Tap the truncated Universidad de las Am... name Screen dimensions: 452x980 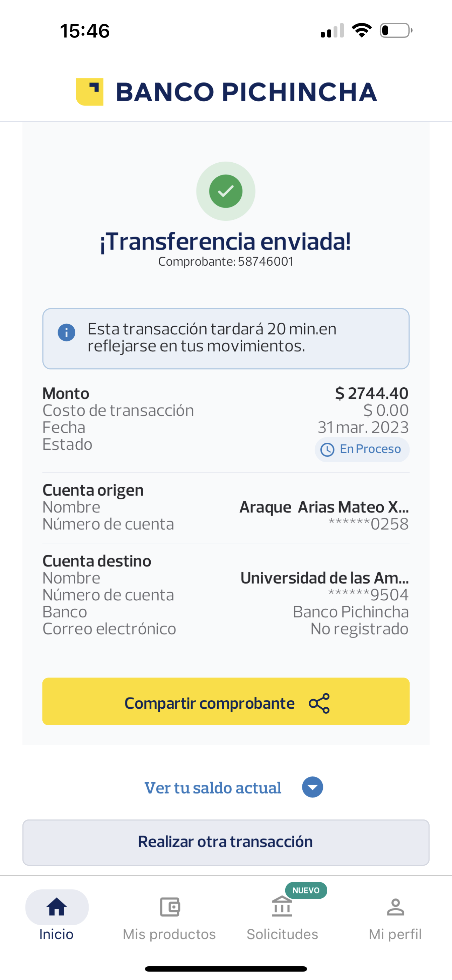324,578
